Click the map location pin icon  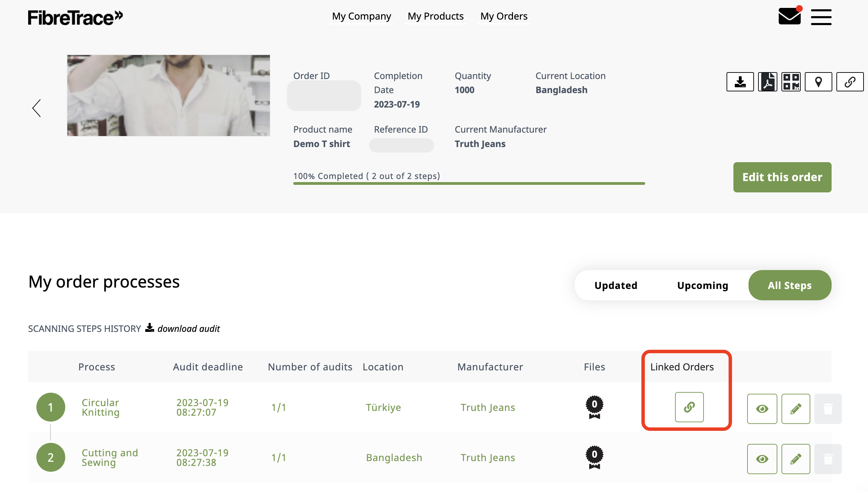pos(818,82)
